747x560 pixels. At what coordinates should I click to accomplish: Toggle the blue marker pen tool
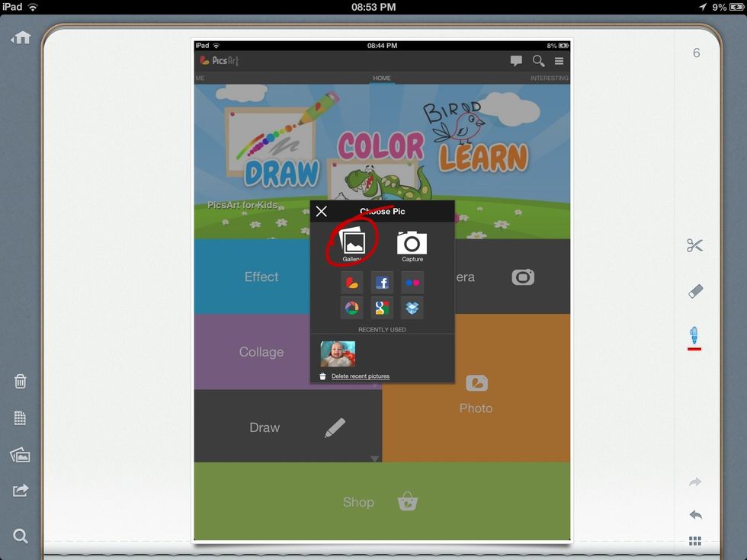694,334
